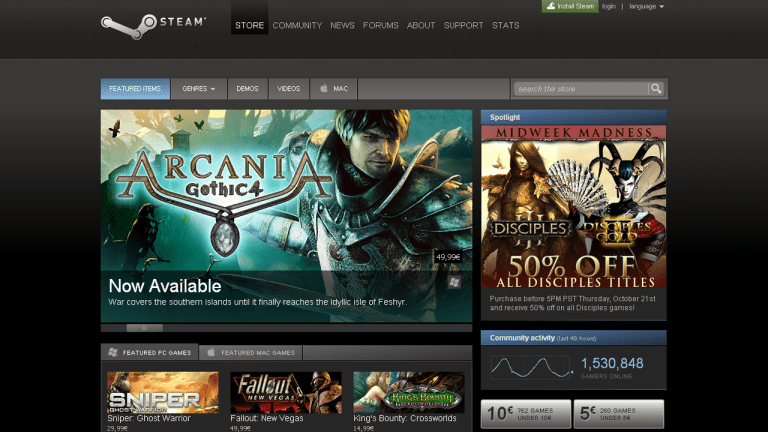Click the Sniper: Ghost Warrior title

(149, 418)
